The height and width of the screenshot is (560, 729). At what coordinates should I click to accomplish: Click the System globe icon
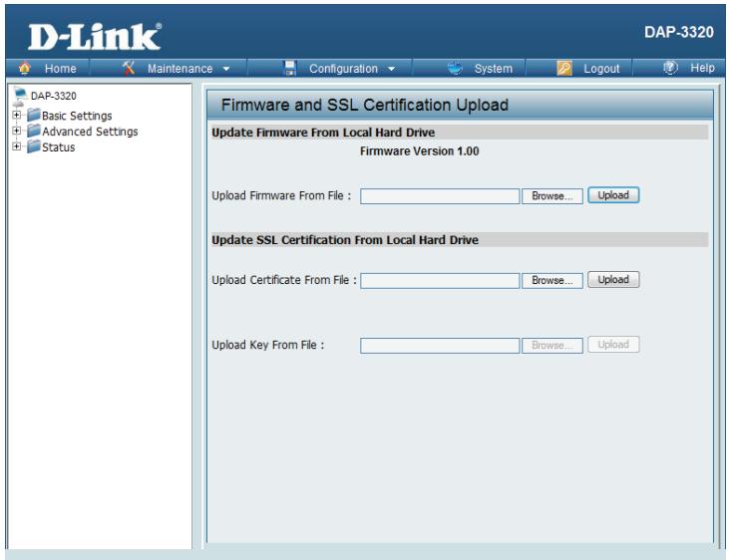click(x=455, y=69)
